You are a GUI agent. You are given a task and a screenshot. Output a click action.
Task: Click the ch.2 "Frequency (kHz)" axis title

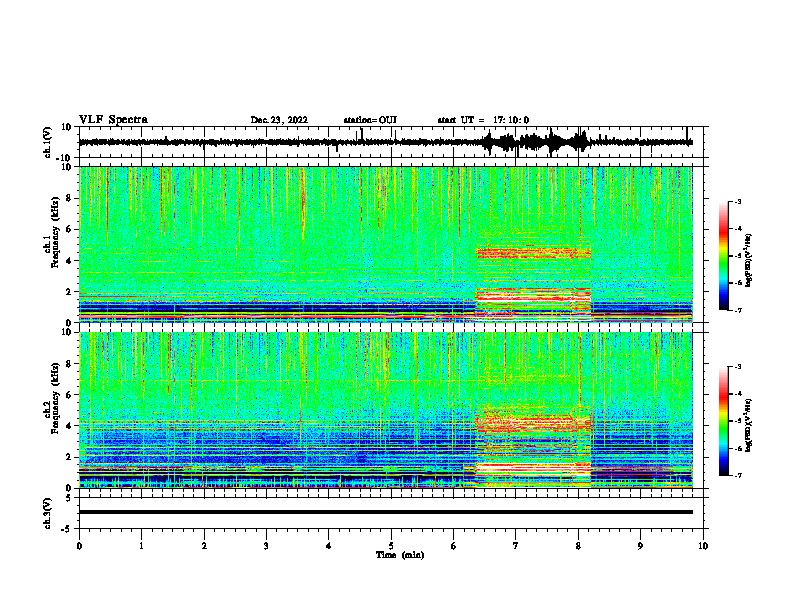coord(55,398)
